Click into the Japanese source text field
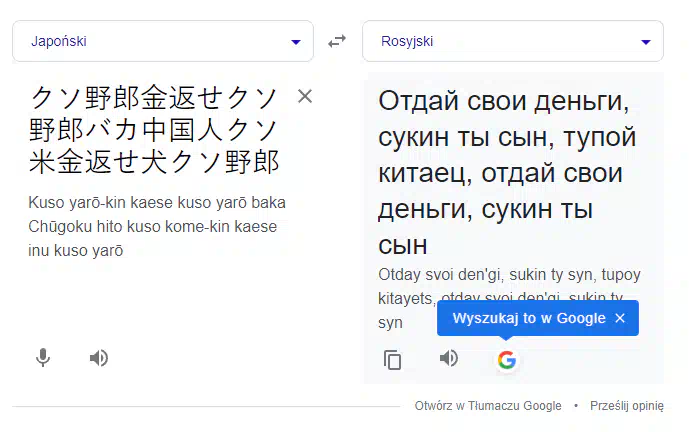Screen dimensions: 699x432 [x=154, y=129]
